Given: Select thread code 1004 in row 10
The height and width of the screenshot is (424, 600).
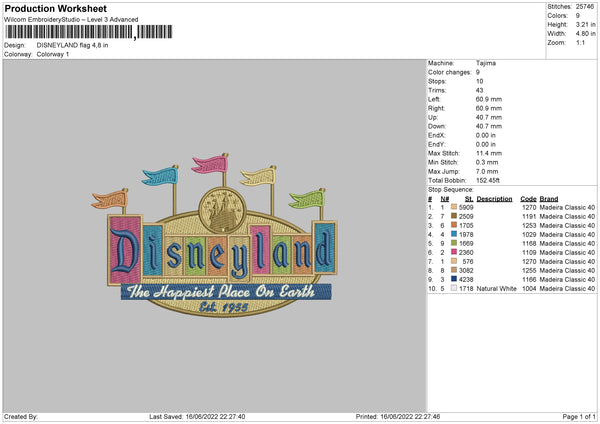Looking at the screenshot, I should (529, 289).
